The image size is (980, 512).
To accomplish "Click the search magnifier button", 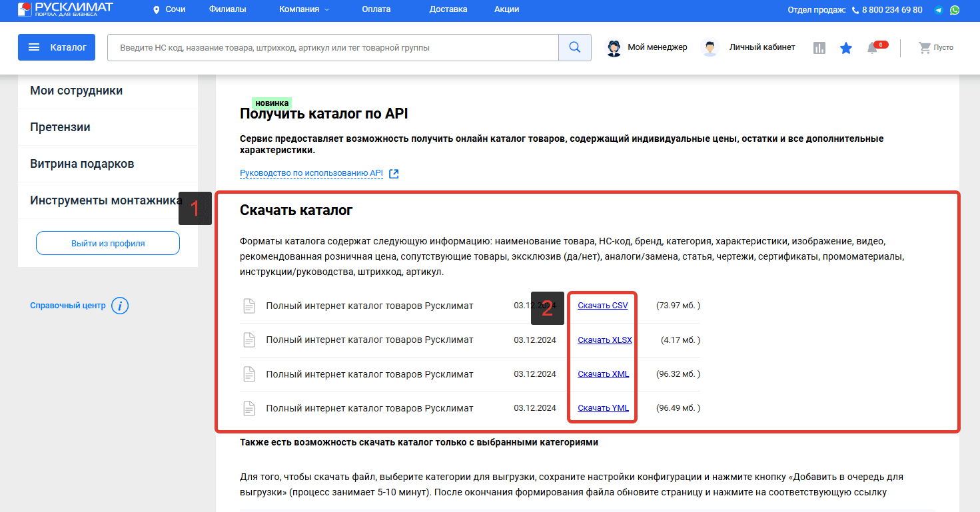I will click(575, 47).
